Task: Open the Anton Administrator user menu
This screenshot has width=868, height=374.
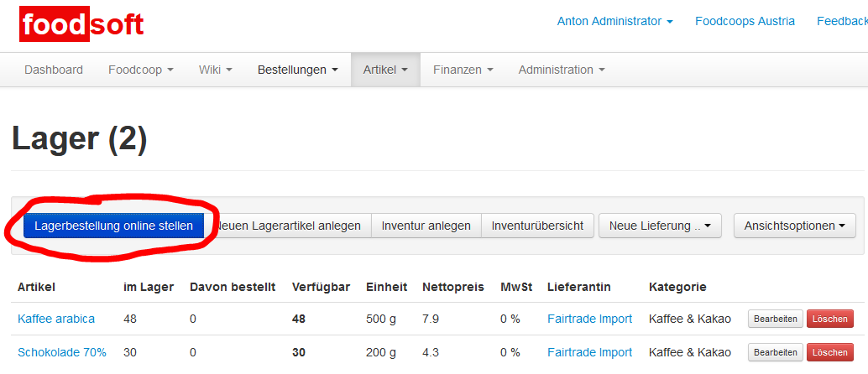Action: pos(614,22)
